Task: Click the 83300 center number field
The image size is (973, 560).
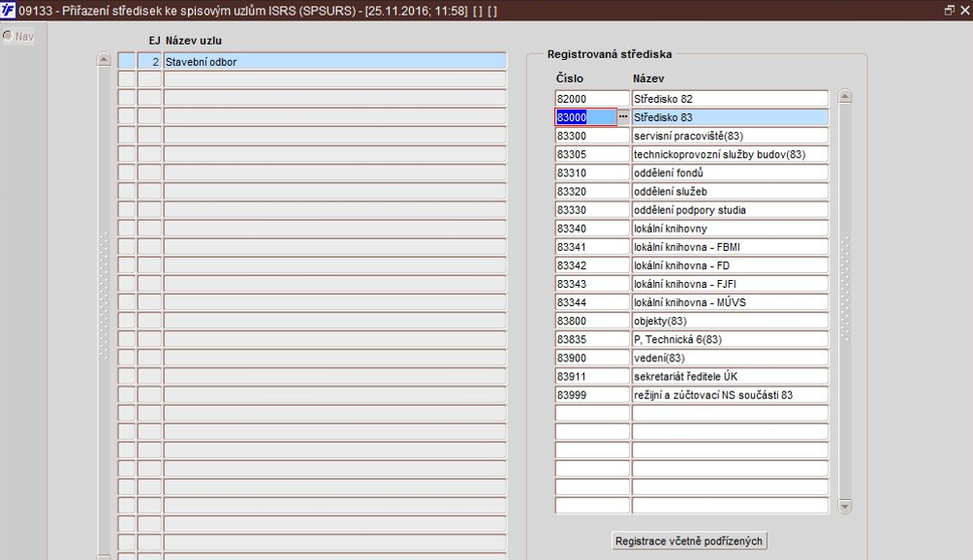Action: tap(592, 136)
